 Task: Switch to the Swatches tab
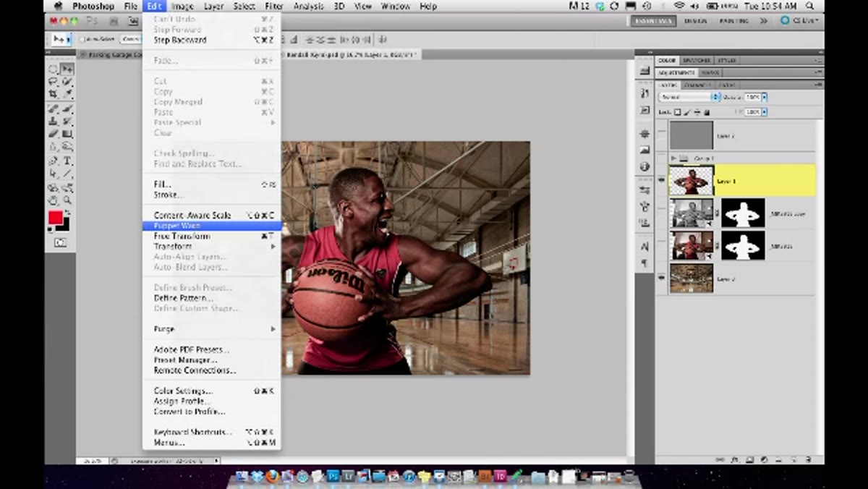[697, 61]
